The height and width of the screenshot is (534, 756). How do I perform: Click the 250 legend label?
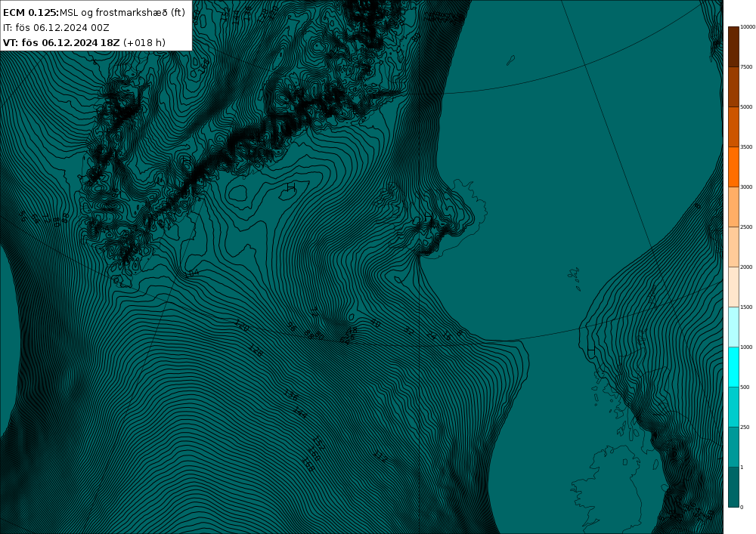(x=745, y=427)
